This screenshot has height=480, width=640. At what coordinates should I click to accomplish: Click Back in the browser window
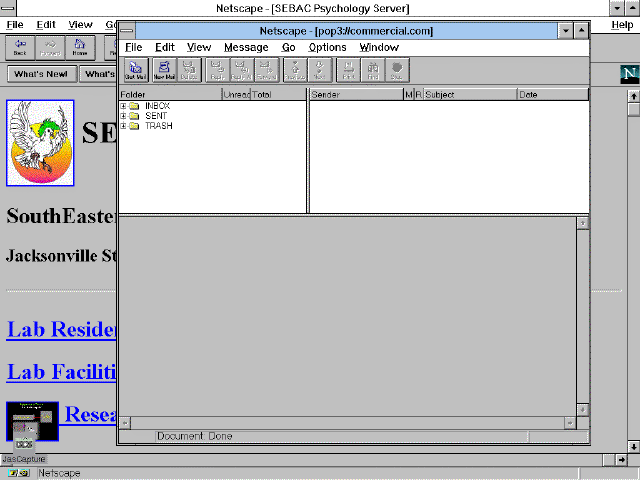(x=20, y=48)
